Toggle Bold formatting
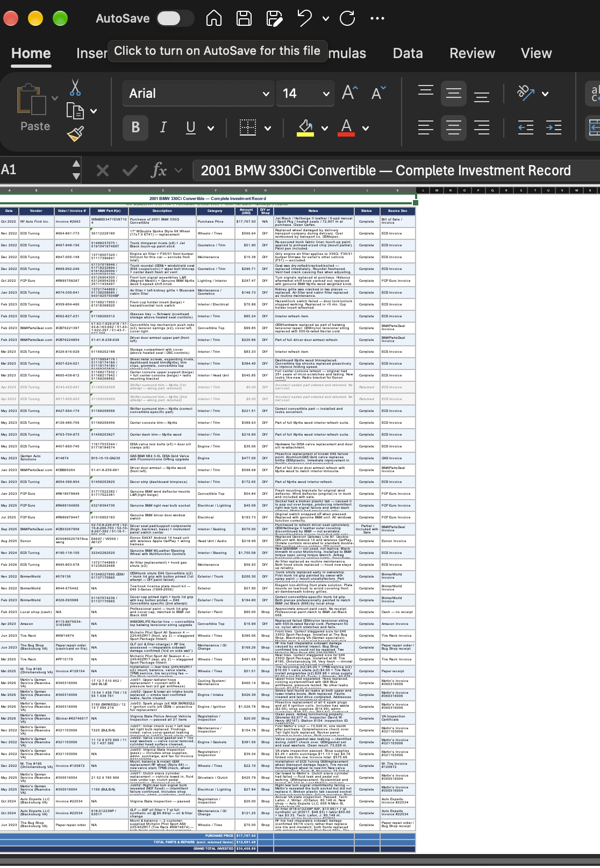 tap(135, 127)
